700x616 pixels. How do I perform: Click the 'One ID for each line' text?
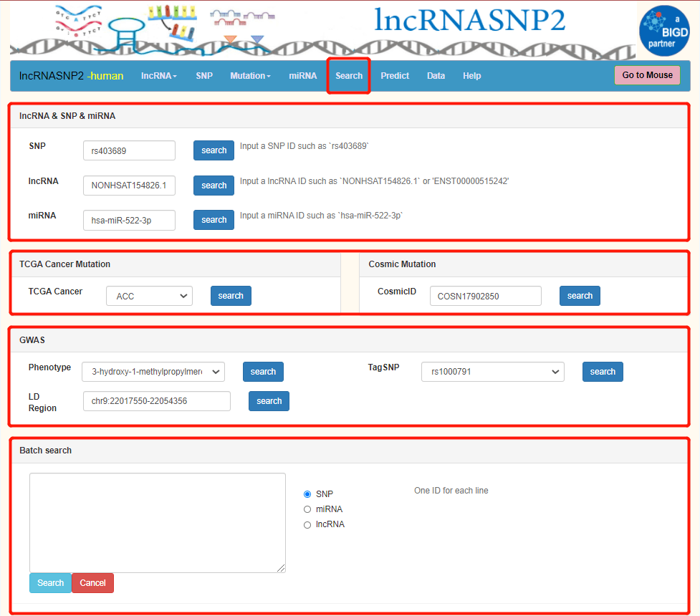(x=451, y=491)
